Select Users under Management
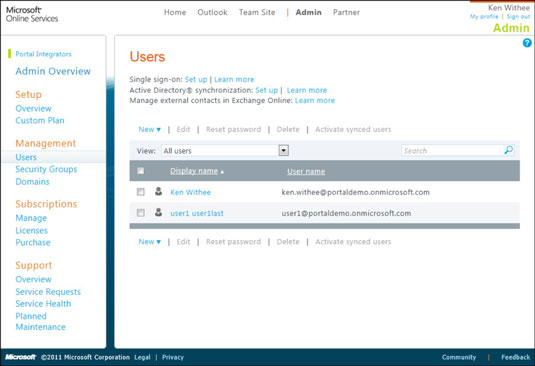 click(x=26, y=157)
